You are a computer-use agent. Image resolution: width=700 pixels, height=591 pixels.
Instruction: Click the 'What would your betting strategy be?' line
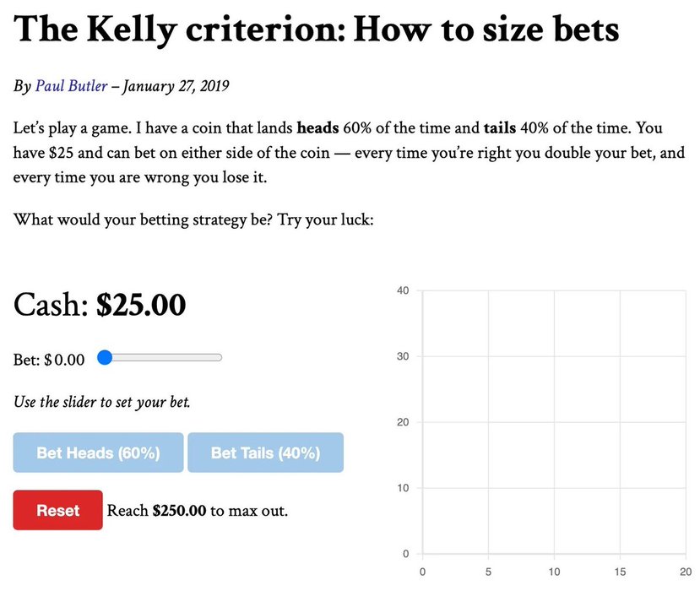[x=193, y=220]
